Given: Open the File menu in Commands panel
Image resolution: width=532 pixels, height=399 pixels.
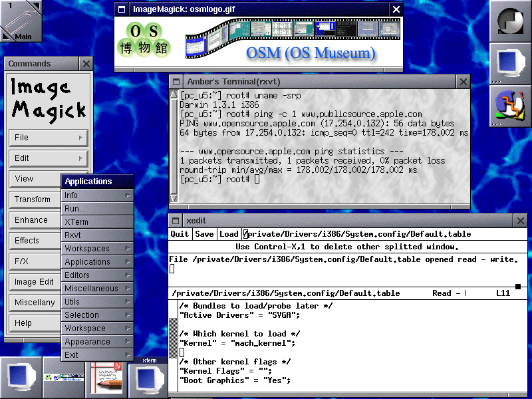Looking at the screenshot, I should pyautogui.click(x=49, y=138).
